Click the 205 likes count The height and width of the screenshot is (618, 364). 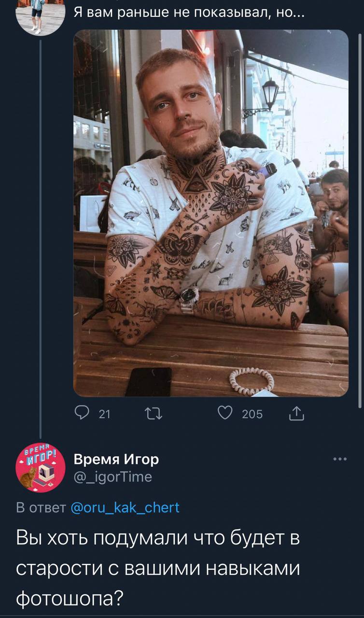coord(252,414)
